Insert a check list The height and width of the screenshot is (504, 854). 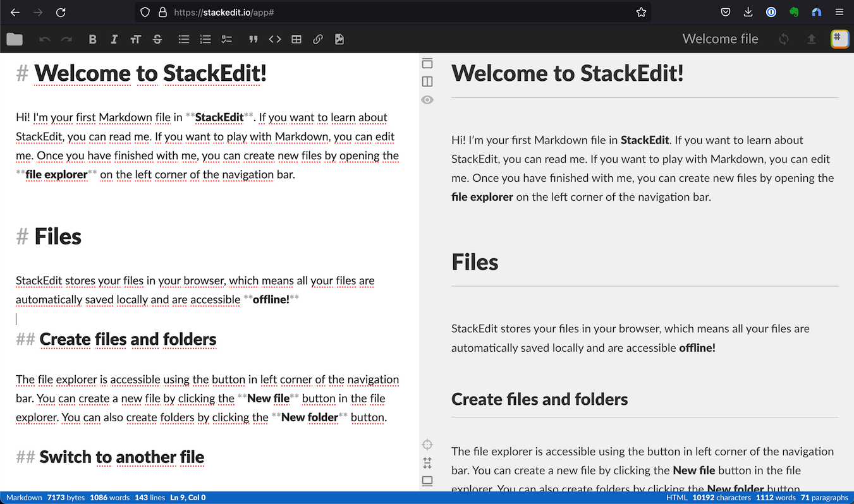click(227, 39)
